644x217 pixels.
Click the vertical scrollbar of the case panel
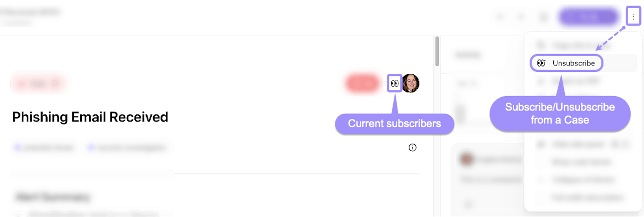pos(436,52)
